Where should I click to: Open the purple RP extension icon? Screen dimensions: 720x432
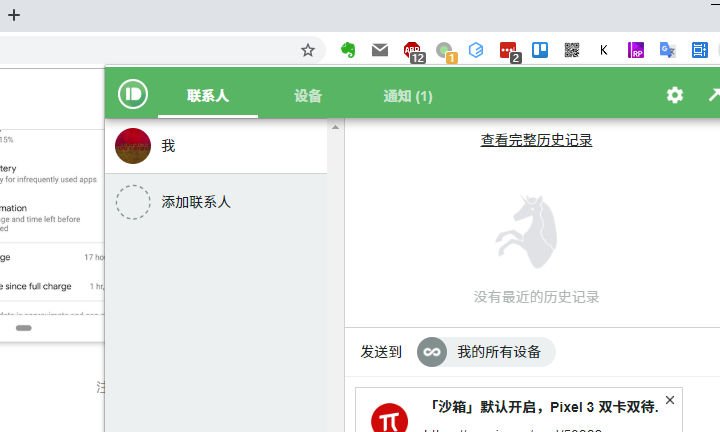[636, 50]
